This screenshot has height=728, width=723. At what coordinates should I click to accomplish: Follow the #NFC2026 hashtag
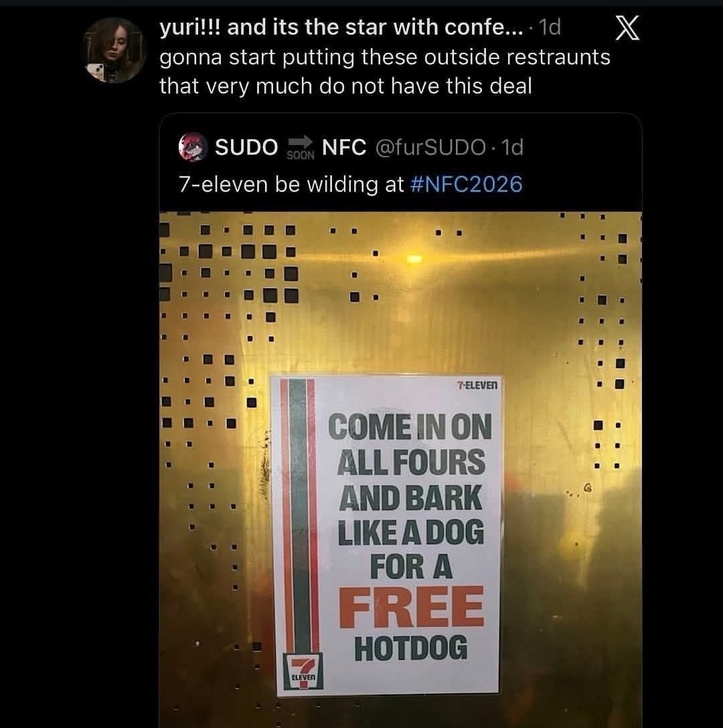pyautogui.click(x=467, y=184)
